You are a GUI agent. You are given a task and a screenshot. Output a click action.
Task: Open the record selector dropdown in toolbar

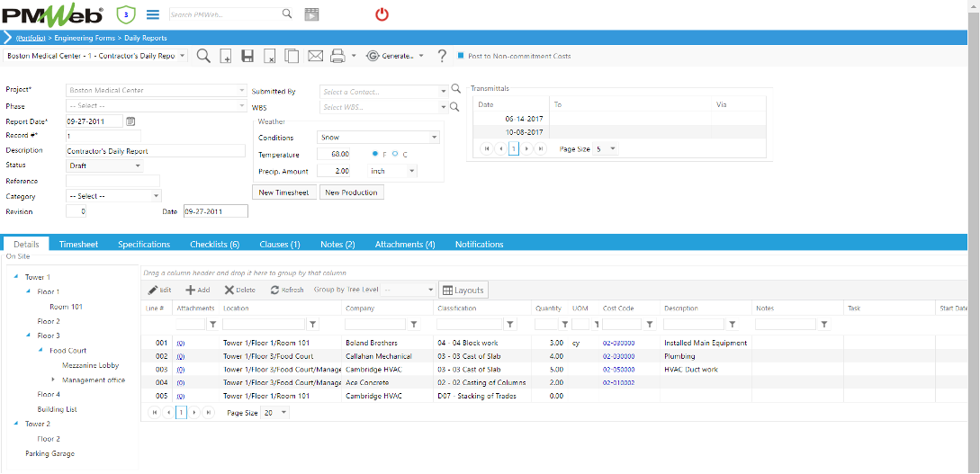(183, 56)
